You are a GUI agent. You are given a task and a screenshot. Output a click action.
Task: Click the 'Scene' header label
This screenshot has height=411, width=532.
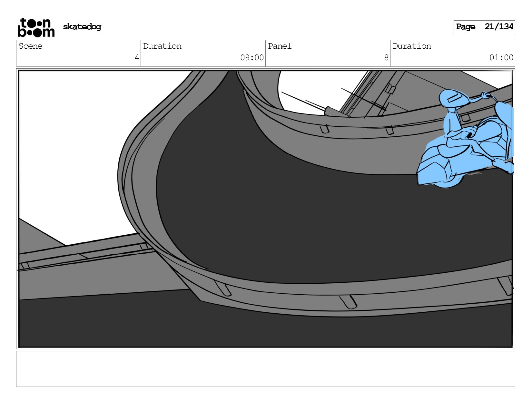tap(30, 46)
